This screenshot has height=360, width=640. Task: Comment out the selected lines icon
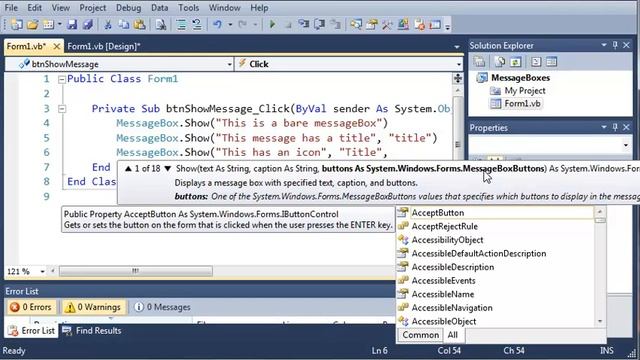181,25
